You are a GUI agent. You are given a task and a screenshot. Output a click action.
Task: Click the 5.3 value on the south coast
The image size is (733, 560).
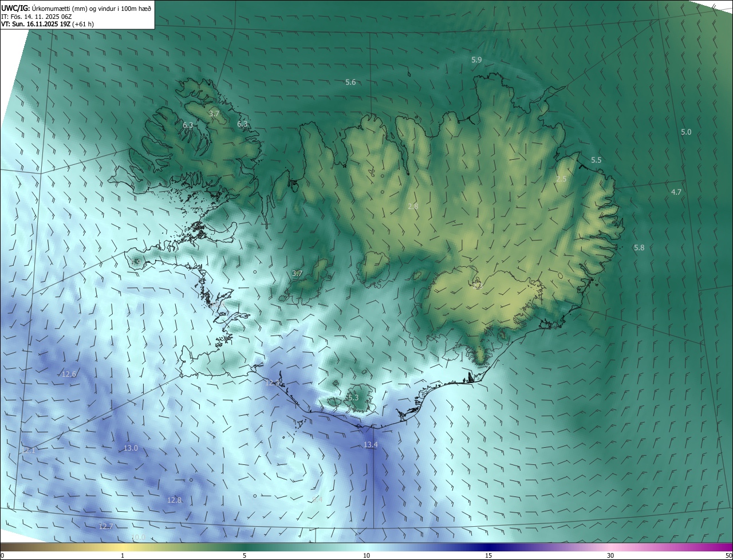(x=352, y=397)
